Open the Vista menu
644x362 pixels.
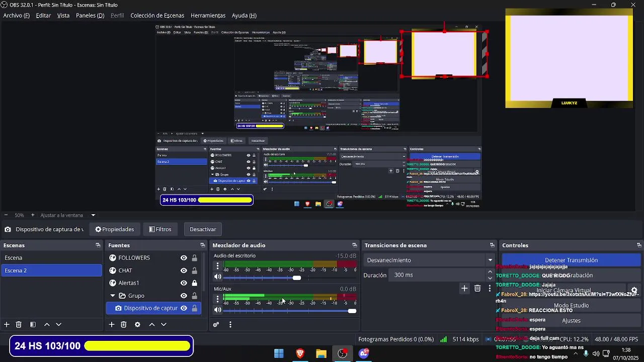tap(63, 16)
